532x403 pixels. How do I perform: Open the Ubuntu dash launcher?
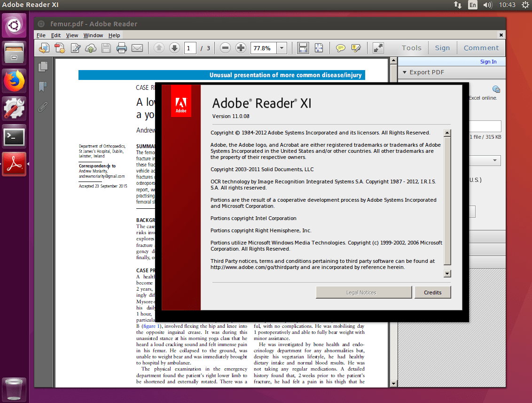click(14, 25)
